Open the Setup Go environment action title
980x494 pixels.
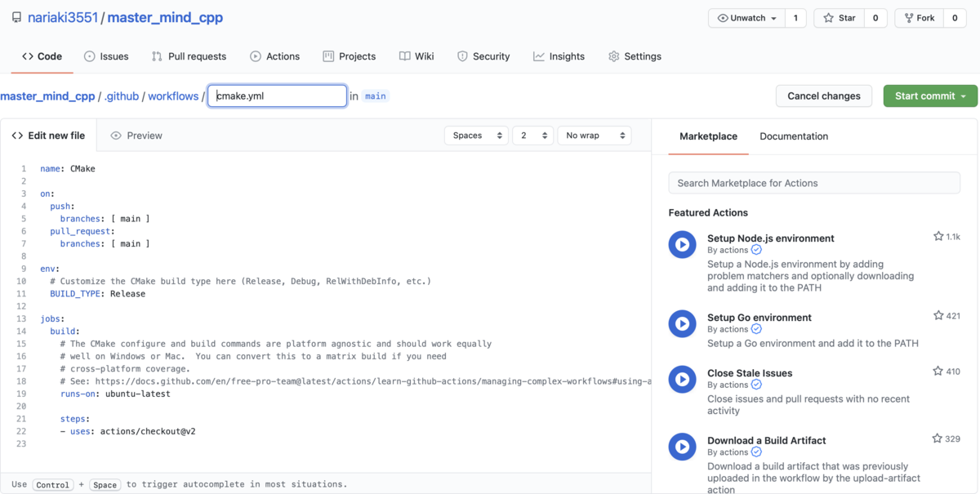[x=759, y=318]
